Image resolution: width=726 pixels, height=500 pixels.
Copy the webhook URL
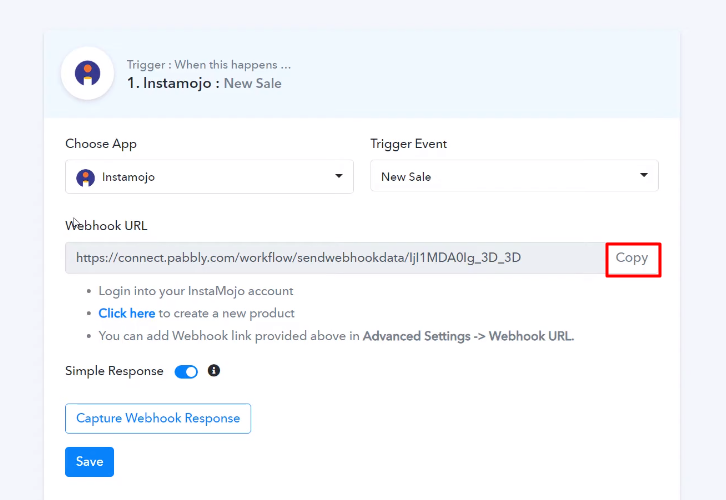632,258
